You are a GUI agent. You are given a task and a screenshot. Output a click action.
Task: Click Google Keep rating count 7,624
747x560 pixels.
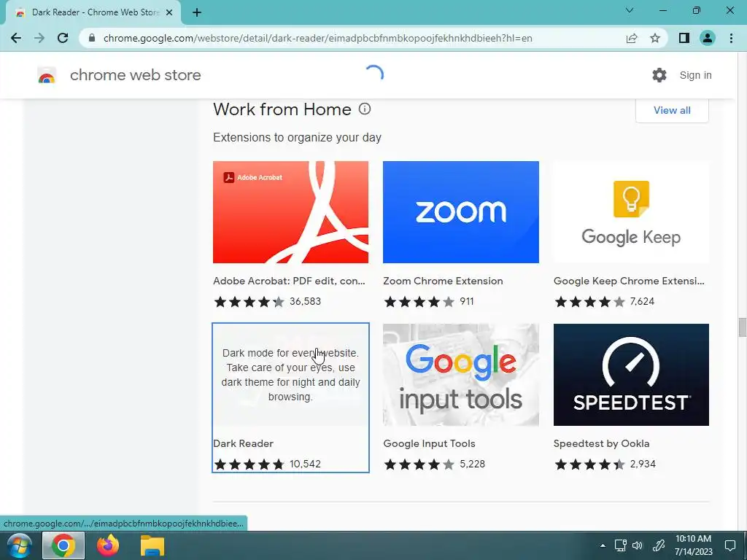[642, 301]
